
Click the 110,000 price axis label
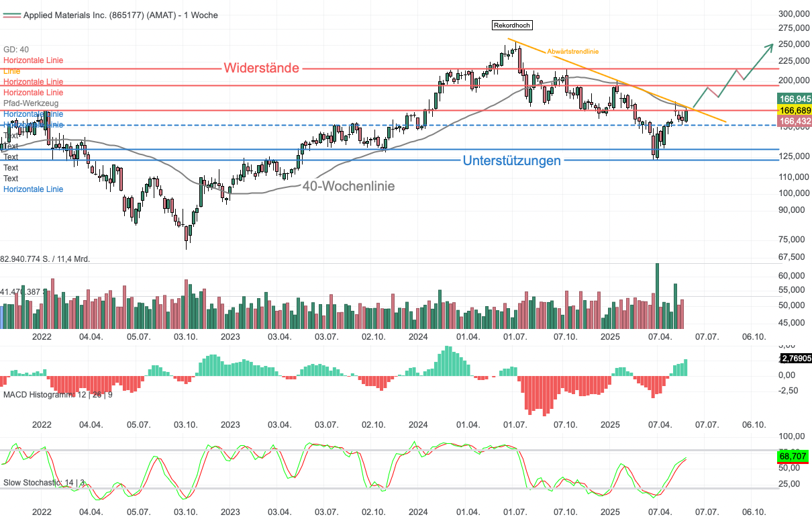point(795,178)
